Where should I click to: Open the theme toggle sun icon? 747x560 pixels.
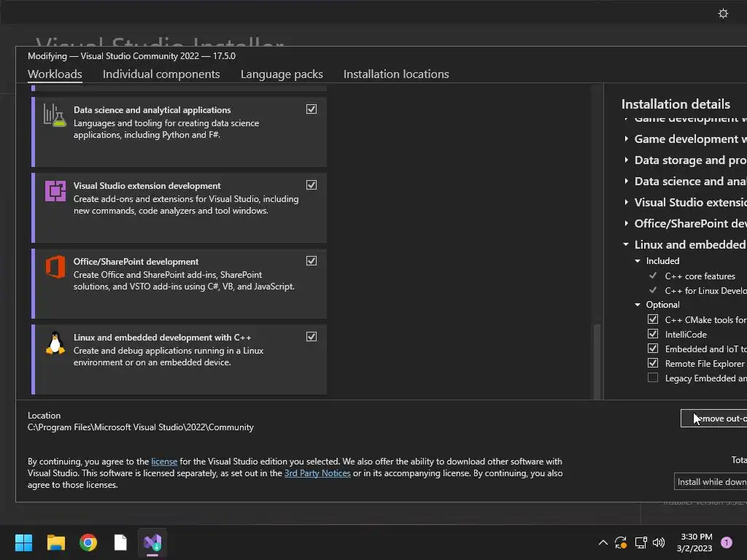point(723,13)
